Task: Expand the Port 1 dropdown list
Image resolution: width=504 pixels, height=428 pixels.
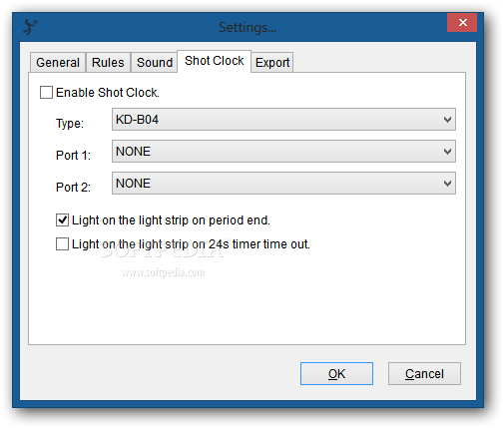Action: (x=283, y=152)
